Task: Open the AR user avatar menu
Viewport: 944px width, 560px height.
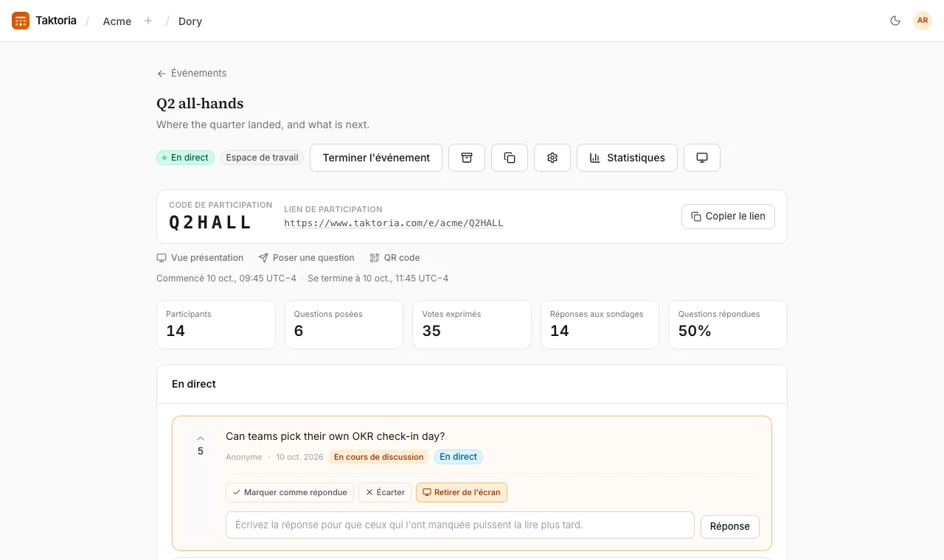Action: point(923,21)
